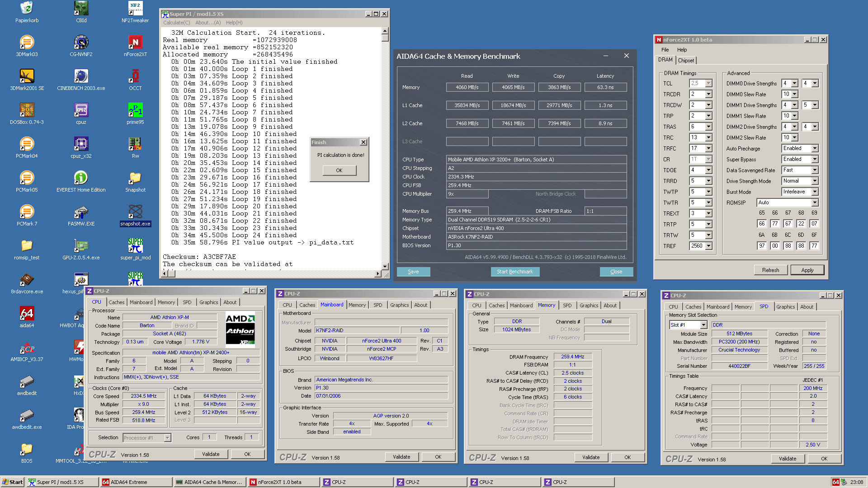Launch OCCT desktop icon
The width and height of the screenshot is (868, 488).
pyautogui.click(x=135, y=80)
